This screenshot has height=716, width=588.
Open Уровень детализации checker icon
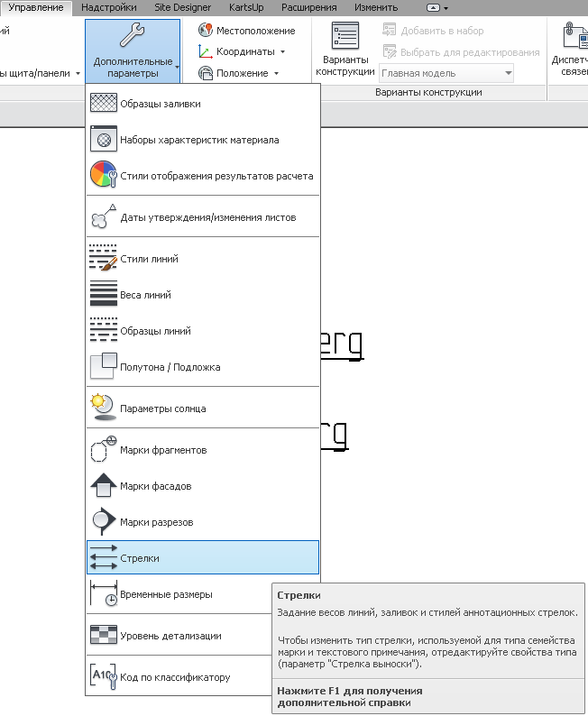(x=104, y=635)
